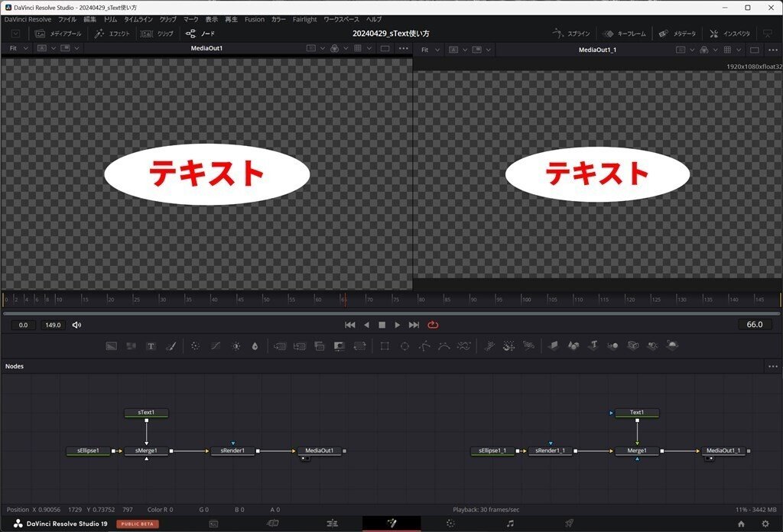The image size is (783, 532).
Task: Select the sRender1 node
Action: click(x=232, y=451)
